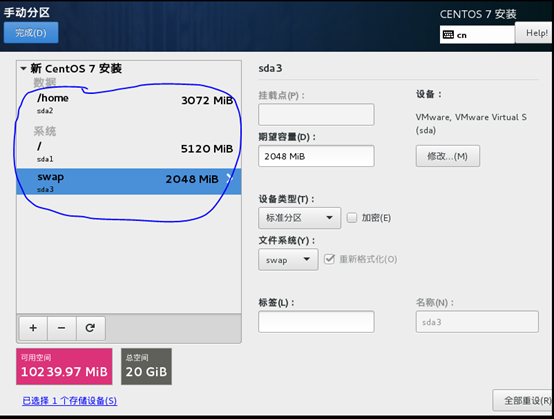This screenshot has height=419, width=554.
Task: Click the 完成(D) done button
Action: pyautogui.click(x=31, y=33)
